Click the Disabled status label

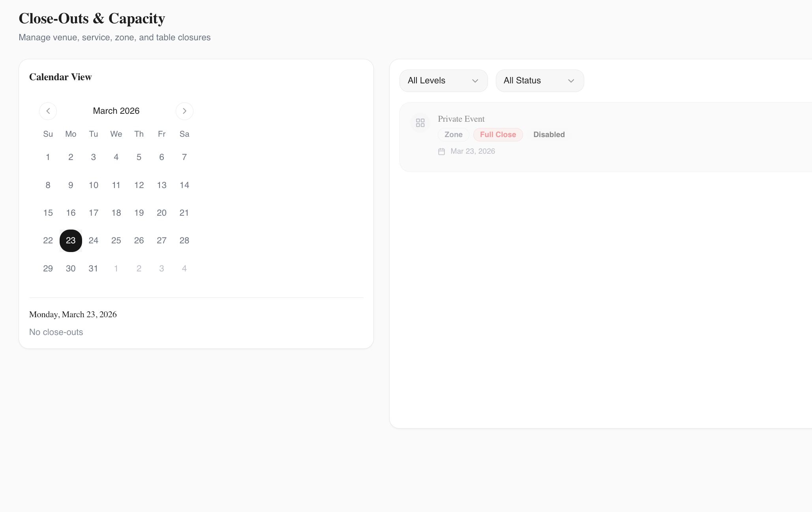click(549, 135)
